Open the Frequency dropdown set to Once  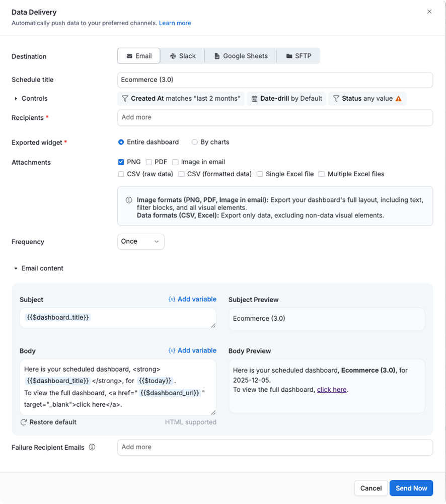(141, 241)
